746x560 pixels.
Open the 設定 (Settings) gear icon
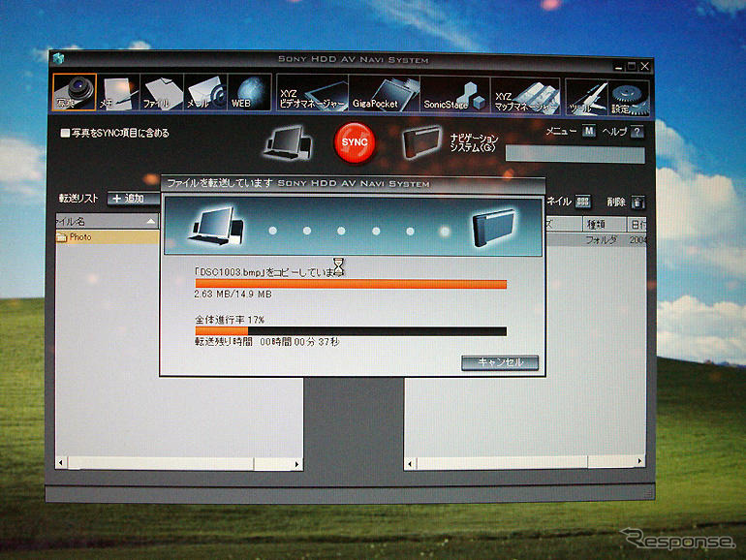tap(629, 98)
